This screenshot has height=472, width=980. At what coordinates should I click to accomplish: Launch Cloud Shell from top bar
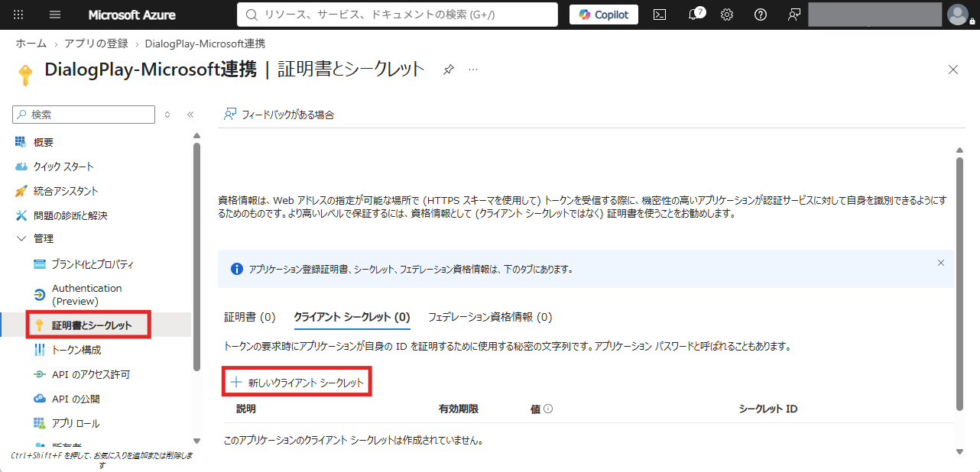point(660,15)
